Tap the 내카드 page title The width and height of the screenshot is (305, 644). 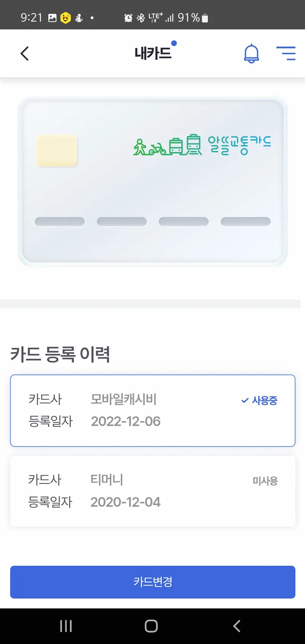click(153, 53)
